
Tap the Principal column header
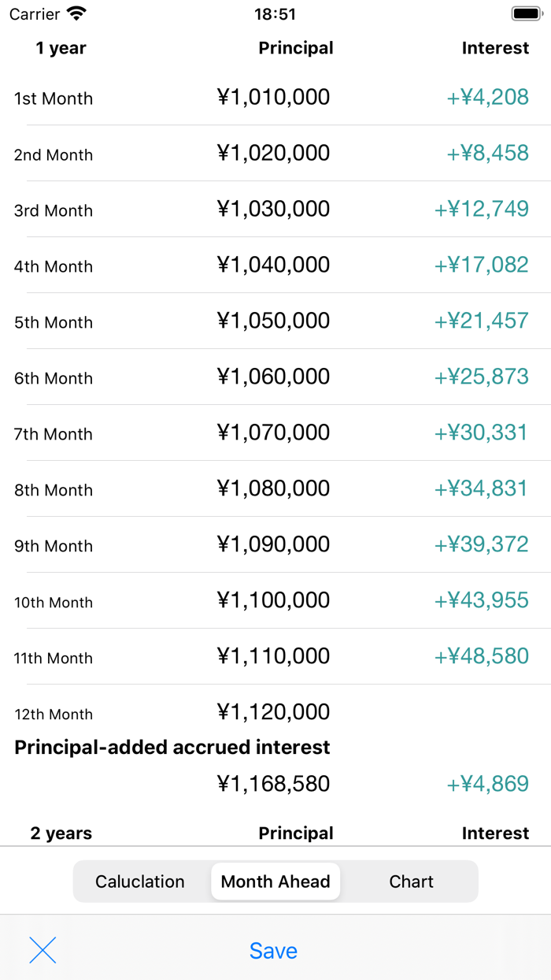pos(296,48)
